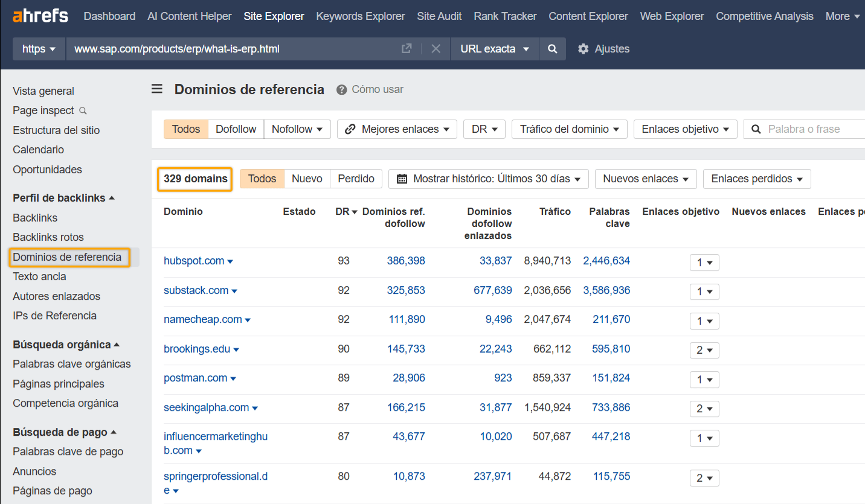Open Keywords Explorer
This screenshot has width=865, height=504.
coord(361,16)
